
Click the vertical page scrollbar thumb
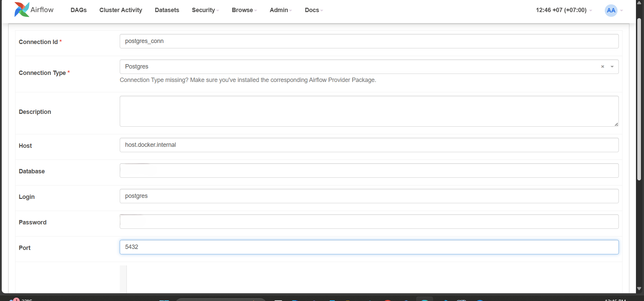(639, 99)
